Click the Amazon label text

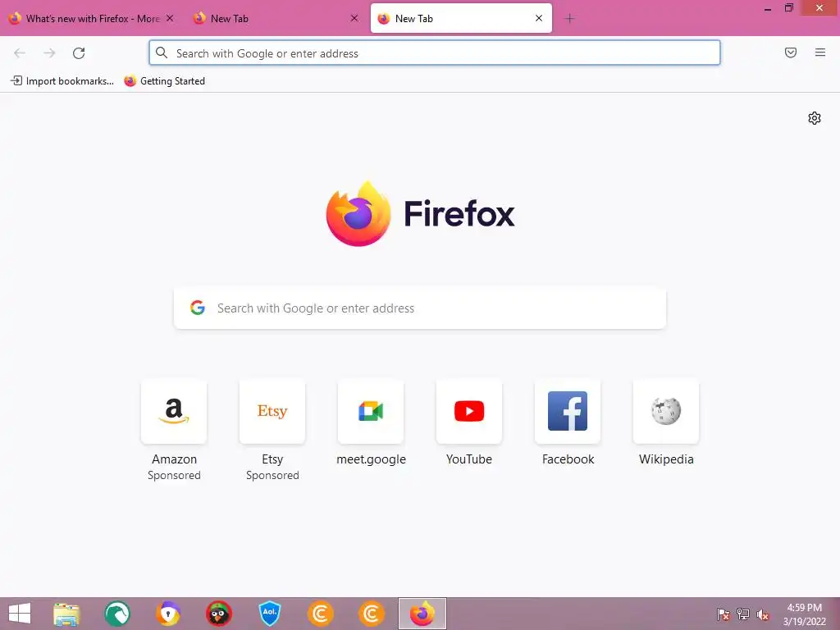(x=174, y=459)
